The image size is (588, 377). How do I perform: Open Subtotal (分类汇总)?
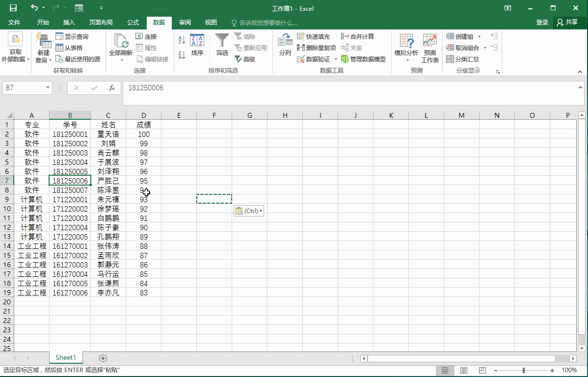coord(463,59)
